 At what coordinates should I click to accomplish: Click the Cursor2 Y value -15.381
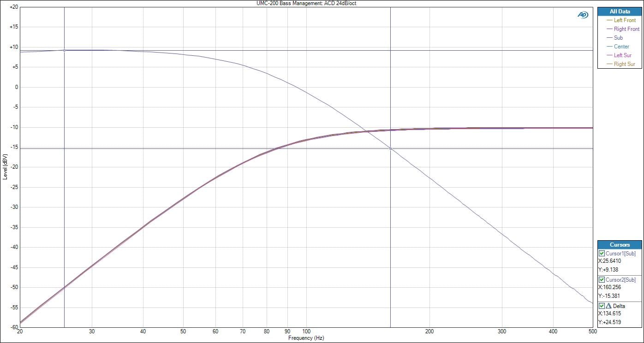click(610, 296)
